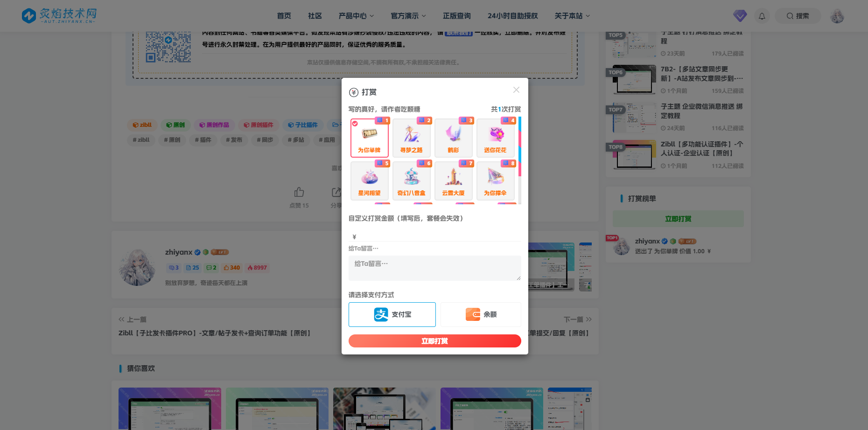
Task: Click the green 立即打赏 sidebar button
Action: [678, 219]
